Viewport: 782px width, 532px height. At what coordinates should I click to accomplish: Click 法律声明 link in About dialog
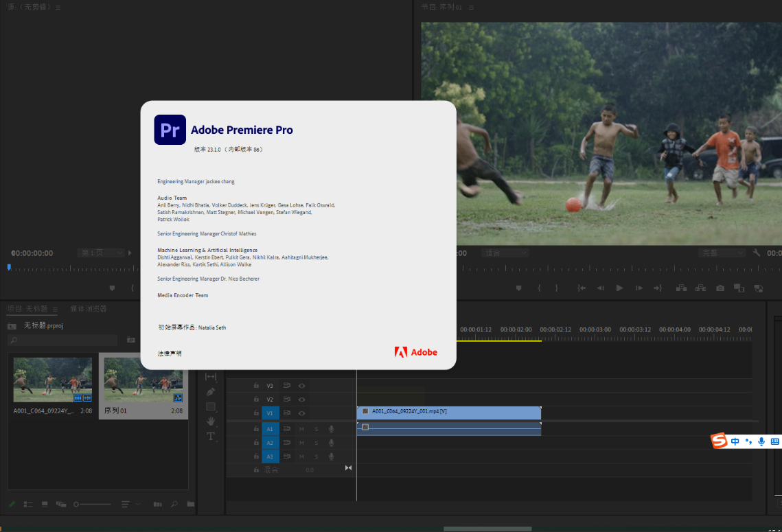(170, 354)
